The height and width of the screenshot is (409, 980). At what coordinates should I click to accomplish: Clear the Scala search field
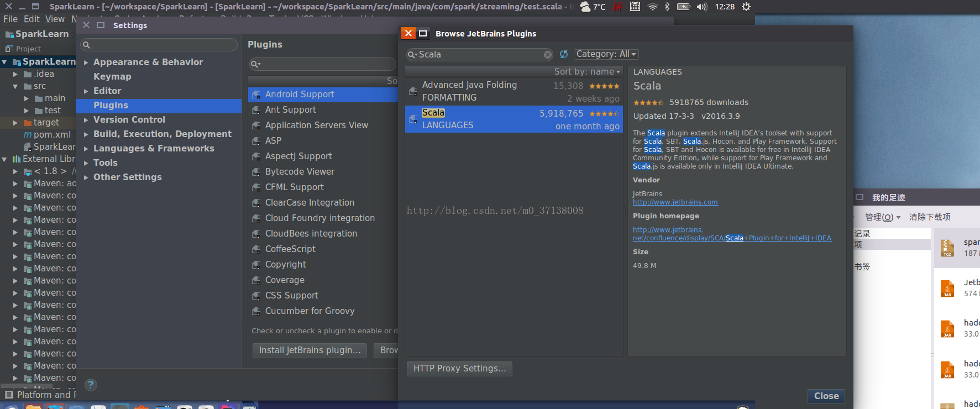(547, 55)
